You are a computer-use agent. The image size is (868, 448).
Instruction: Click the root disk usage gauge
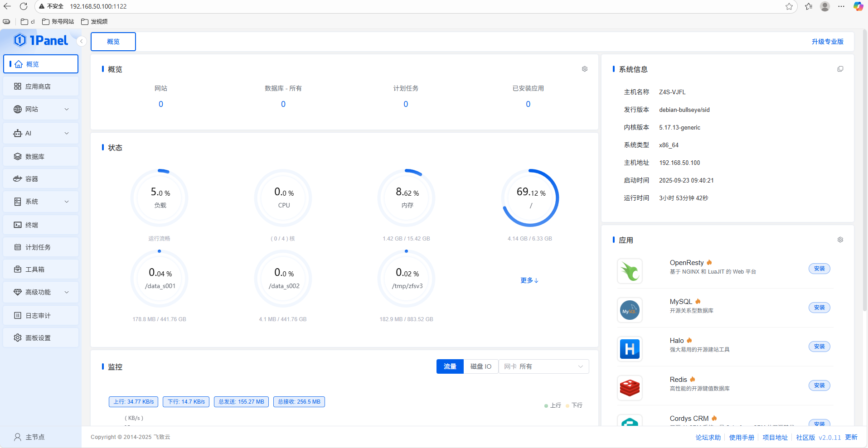(x=530, y=198)
